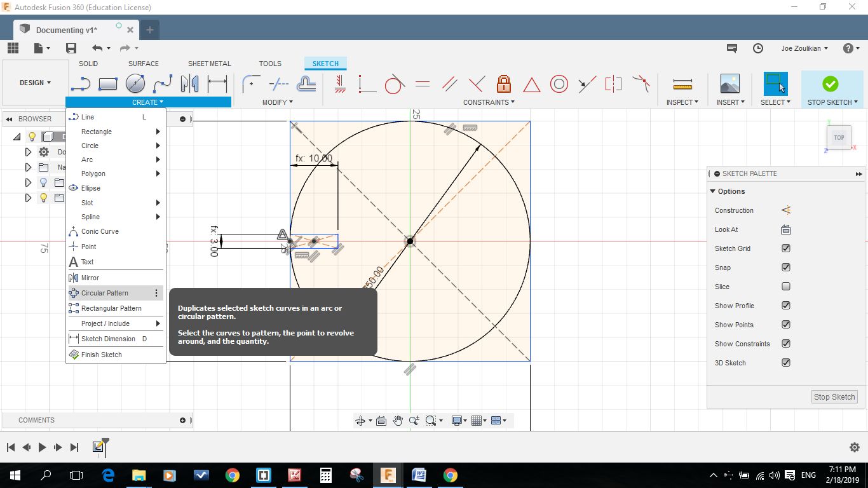Image resolution: width=868 pixels, height=488 pixels.
Task: Open the data panel grid icon
Action: pos(13,48)
